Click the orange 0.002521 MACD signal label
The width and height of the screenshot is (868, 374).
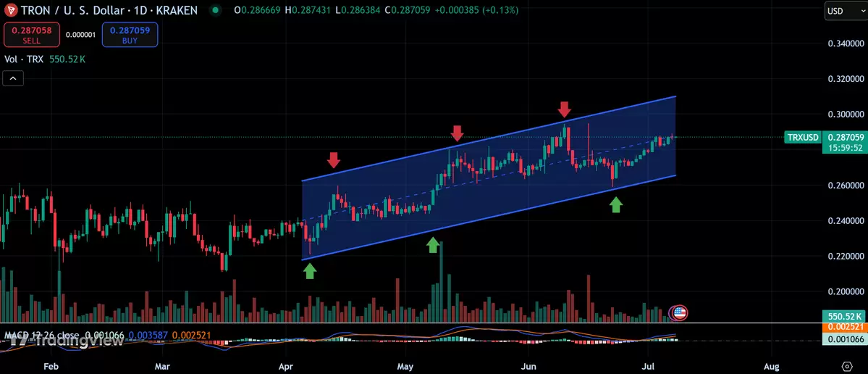tap(845, 328)
